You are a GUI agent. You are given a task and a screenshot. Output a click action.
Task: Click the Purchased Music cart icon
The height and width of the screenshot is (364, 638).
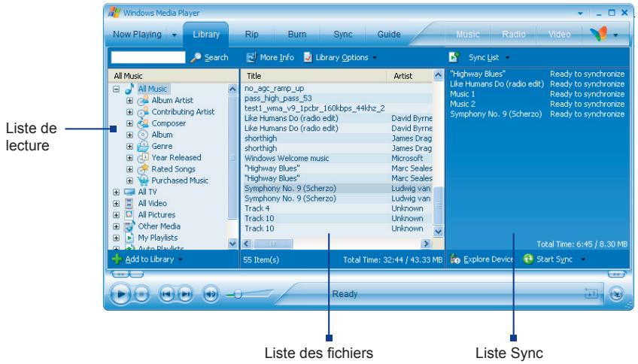point(143,180)
